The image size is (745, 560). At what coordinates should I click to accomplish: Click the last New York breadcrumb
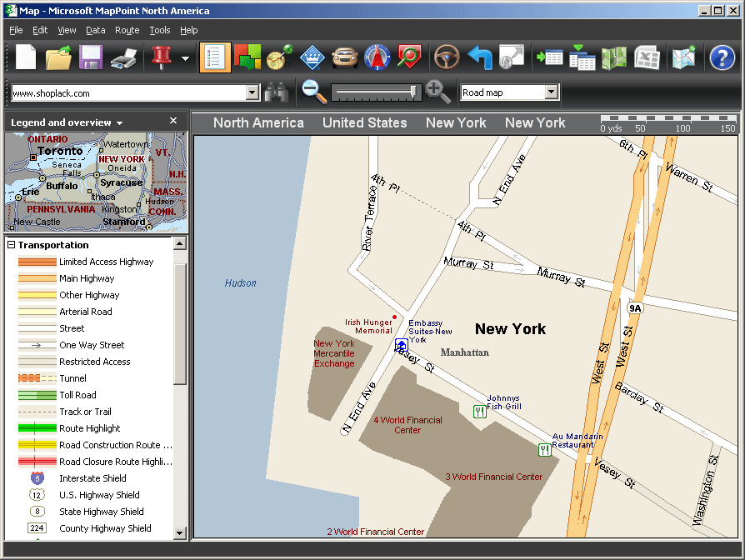[535, 122]
